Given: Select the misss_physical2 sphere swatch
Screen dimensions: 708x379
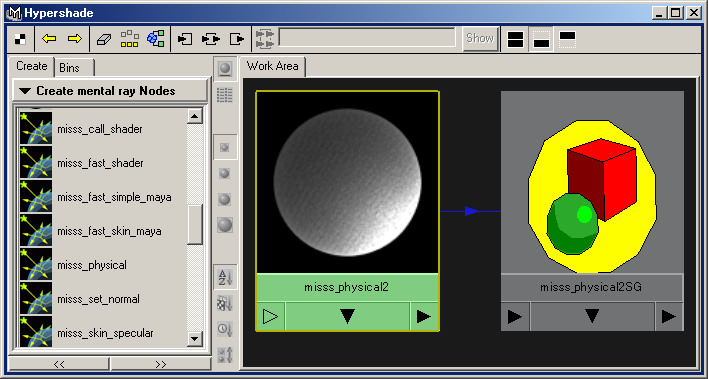Looking at the screenshot, I should coord(347,182).
